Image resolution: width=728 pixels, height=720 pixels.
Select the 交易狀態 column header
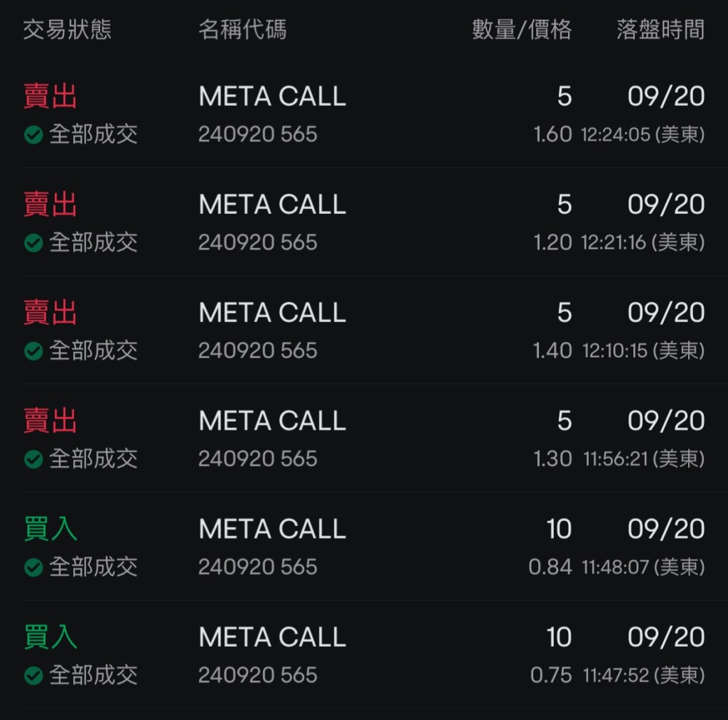click(67, 30)
